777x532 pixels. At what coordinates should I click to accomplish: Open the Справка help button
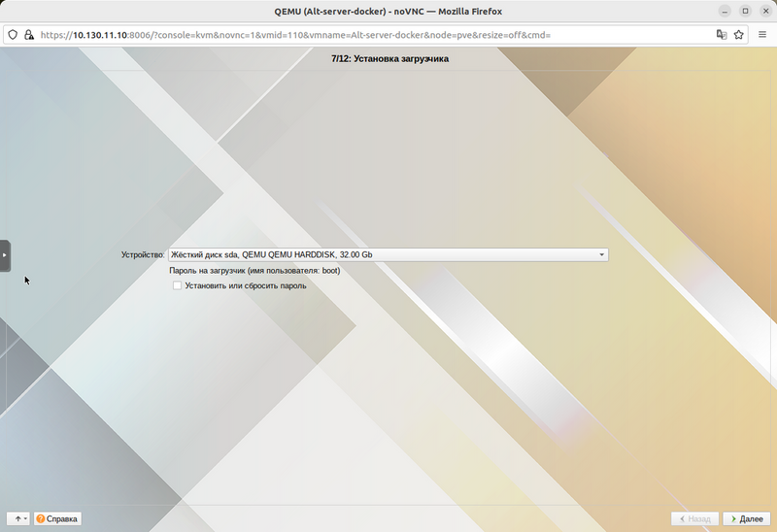[x=57, y=518]
